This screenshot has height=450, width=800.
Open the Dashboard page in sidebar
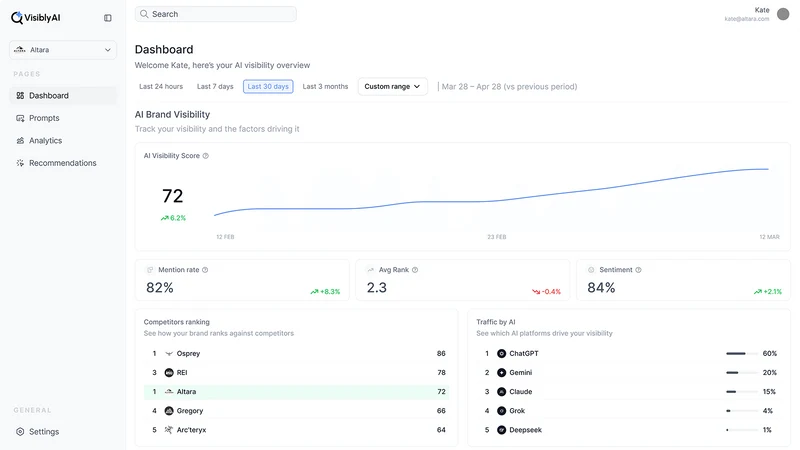[63, 95]
